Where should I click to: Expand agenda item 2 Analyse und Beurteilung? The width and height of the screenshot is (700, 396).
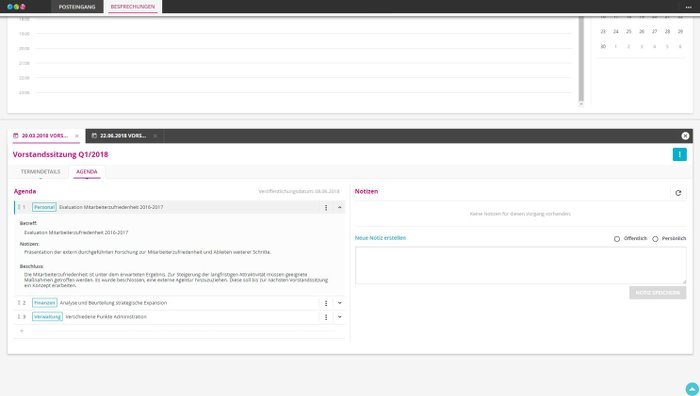pos(340,303)
